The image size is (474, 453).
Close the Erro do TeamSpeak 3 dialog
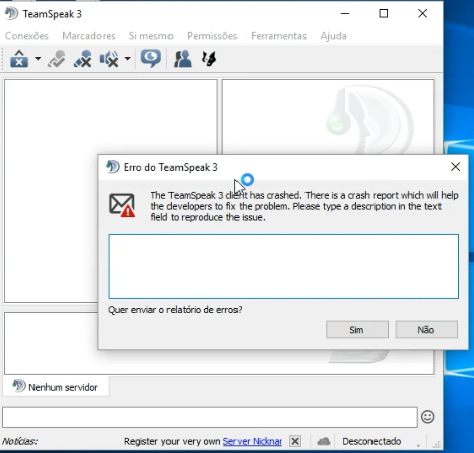[455, 167]
